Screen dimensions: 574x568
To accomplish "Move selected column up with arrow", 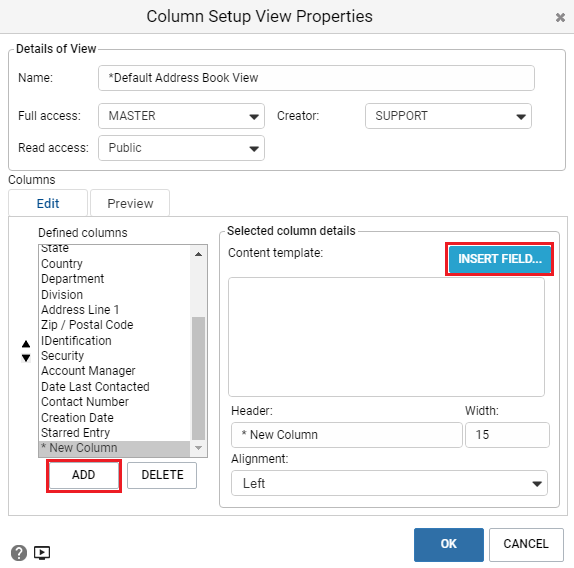I will coord(26,344).
